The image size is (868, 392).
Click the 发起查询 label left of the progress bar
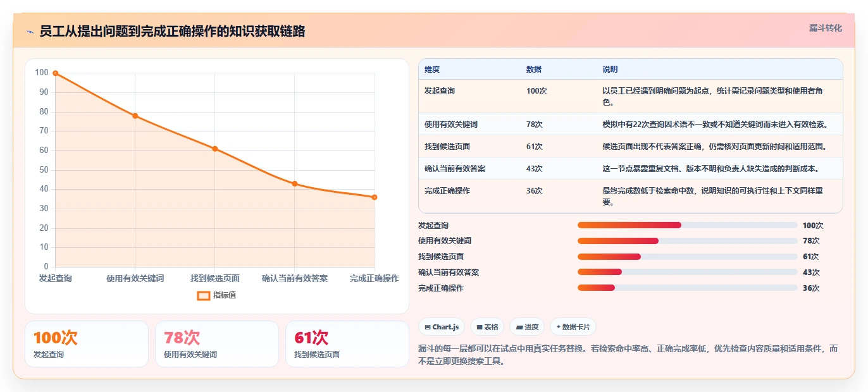(433, 226)
